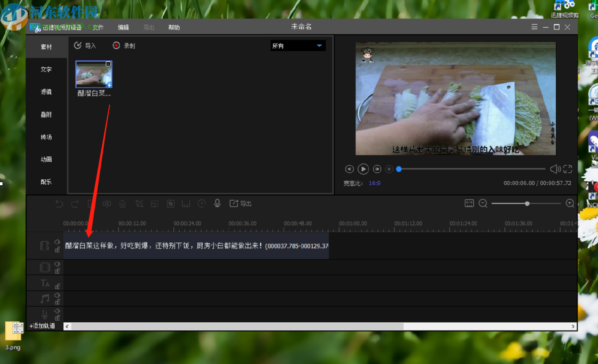Switch to the 素材 sidebar tab
The width and height of the screenshot is (598, 364).
[46, 47]
